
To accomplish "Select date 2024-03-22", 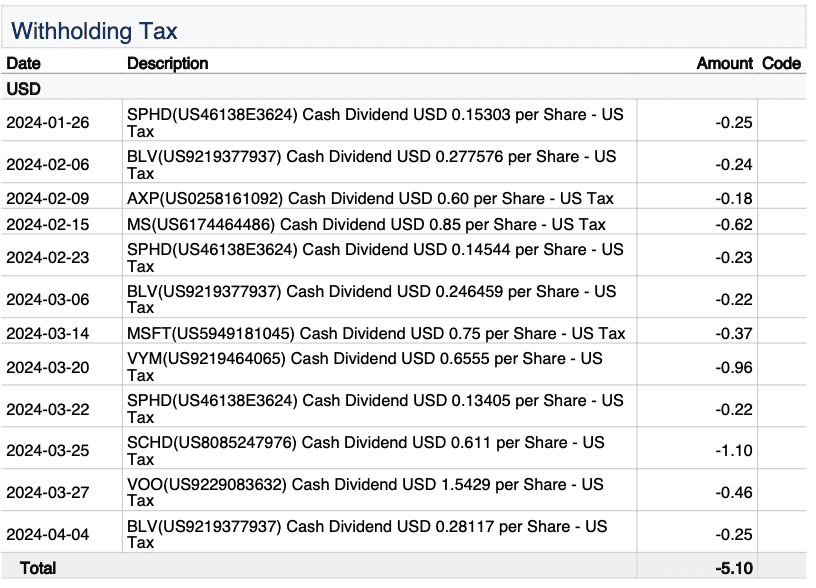I will tap(48, 409).
